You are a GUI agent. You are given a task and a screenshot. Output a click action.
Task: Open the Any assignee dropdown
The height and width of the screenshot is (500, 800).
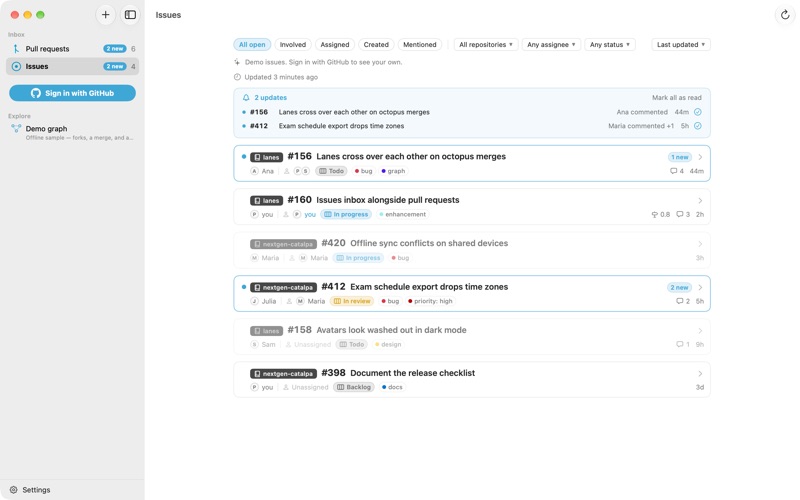[x=551, y=44]
